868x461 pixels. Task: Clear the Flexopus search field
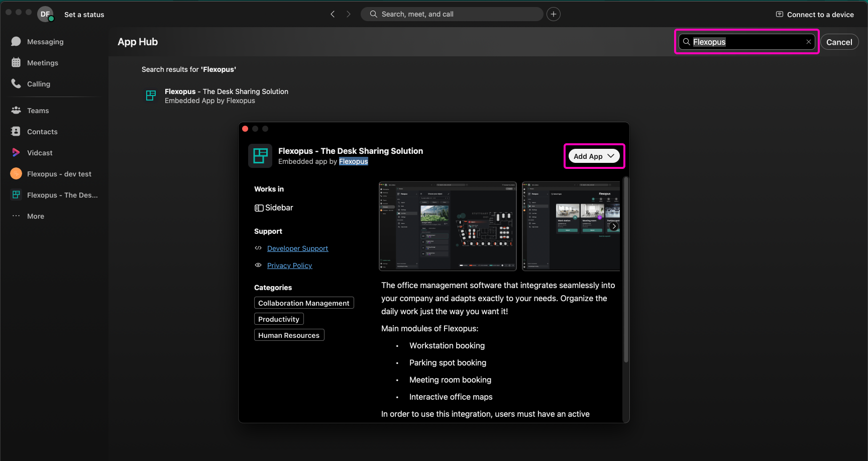(x=808, y=42)
